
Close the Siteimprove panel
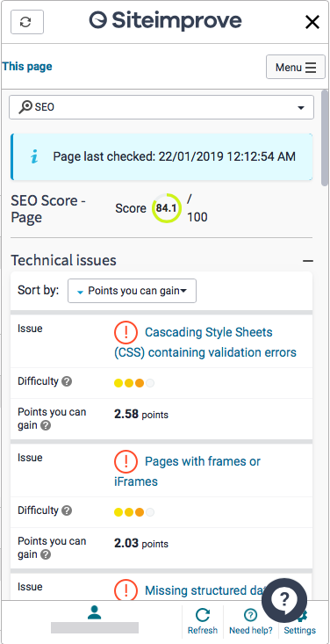click(x=312, y=22)
